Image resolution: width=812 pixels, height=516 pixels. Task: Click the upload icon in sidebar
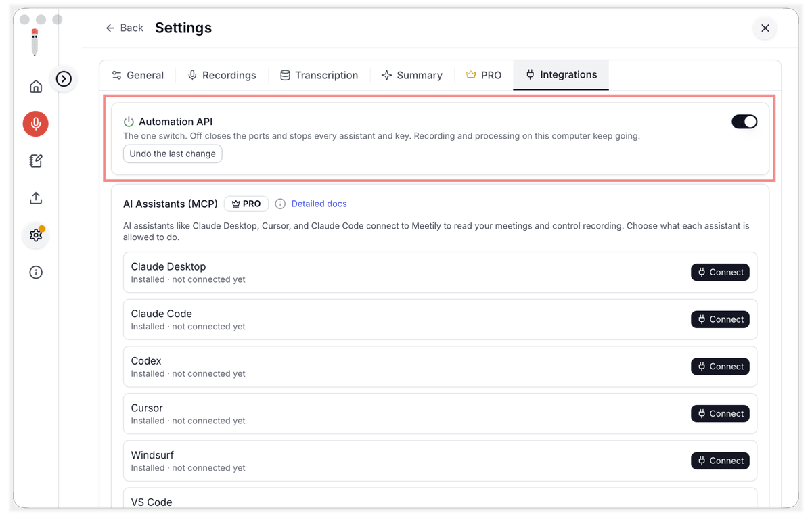[x=36, y=198]
